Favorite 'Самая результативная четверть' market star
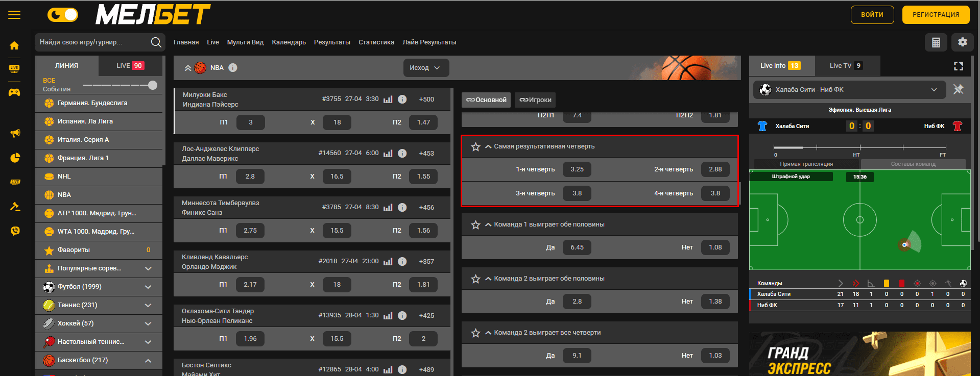The image size is (980, 376). tap(475, 147)
